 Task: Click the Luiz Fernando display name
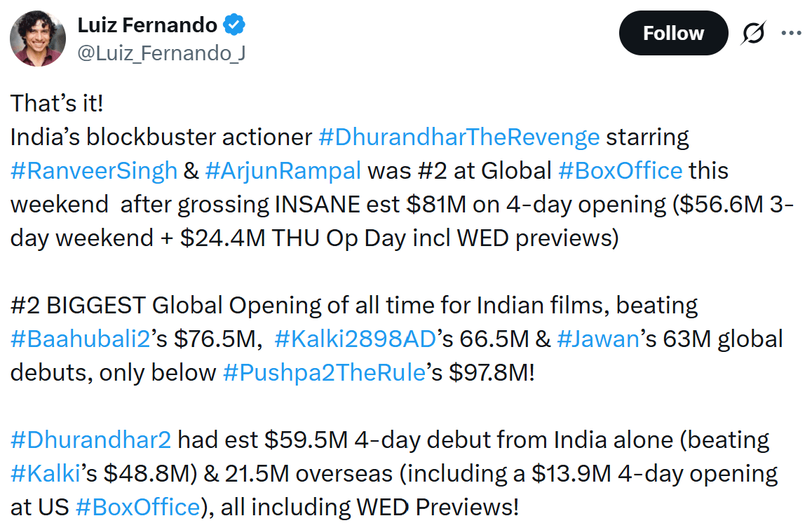pos(147,26)
